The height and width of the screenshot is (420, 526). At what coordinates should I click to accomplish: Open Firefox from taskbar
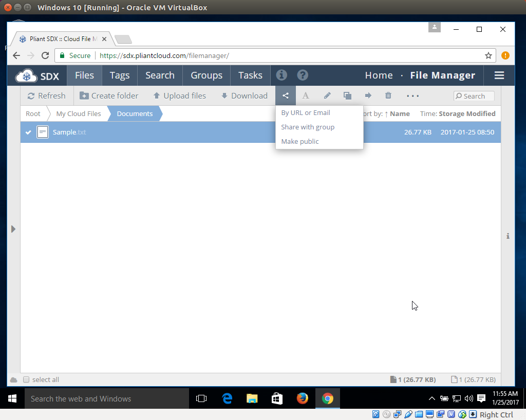tap(302, 398)
